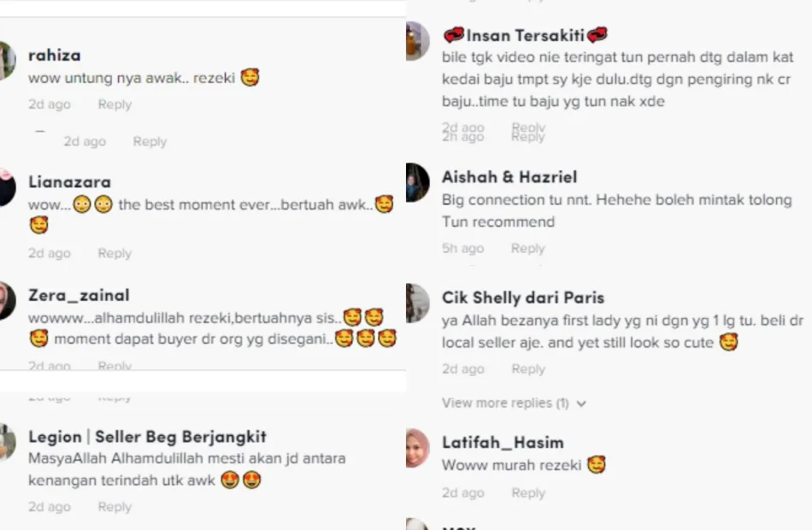812x530 pixels.
Task: Open Legion | Seller Beg Berjangkit profile name
Action: point(147,437)
